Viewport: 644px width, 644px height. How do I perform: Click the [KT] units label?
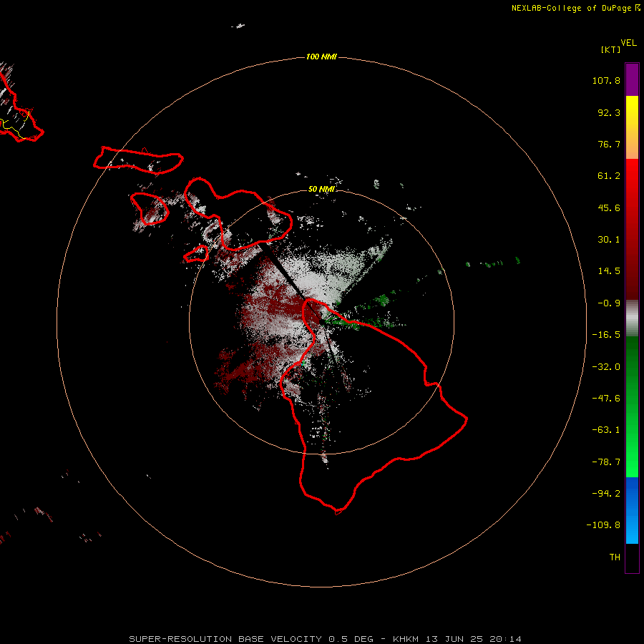coord(611,49)
